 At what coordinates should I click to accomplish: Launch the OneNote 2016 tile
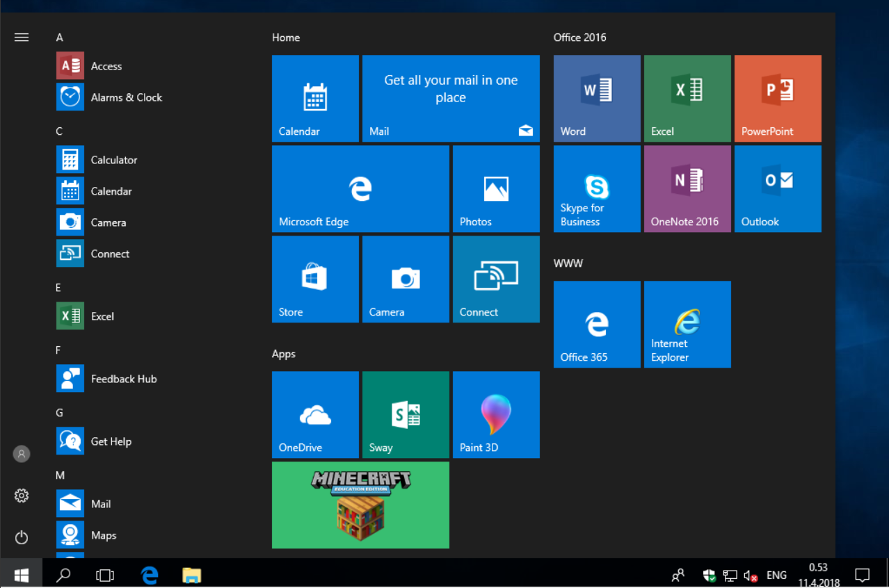coord(687,189)
